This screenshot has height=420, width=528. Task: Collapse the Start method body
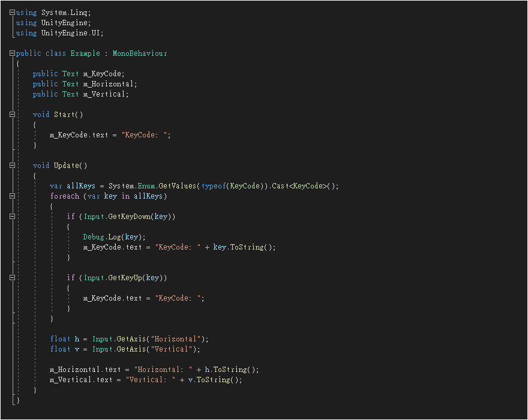[x=12, y=115]
